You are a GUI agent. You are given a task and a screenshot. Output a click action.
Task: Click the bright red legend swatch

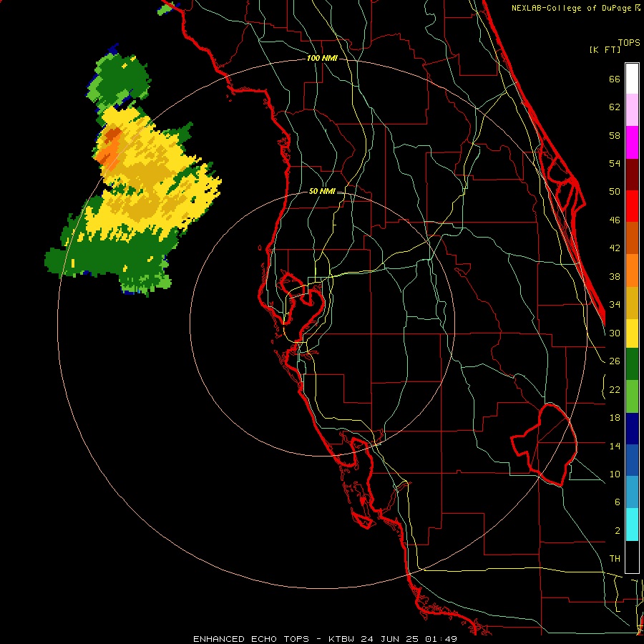pyautogui.click(x=632, y=207)
